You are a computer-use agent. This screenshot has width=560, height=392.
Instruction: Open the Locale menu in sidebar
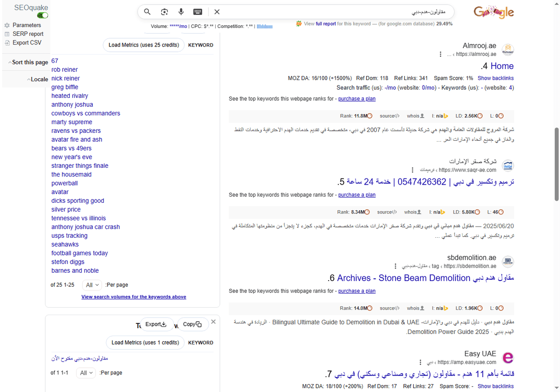coord(38,79)
